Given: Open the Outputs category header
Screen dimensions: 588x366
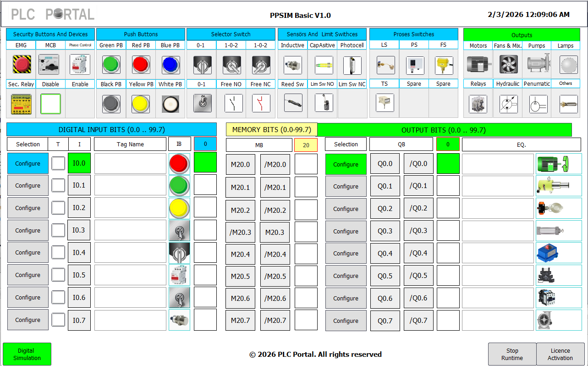Looking at the screenshot, I should click(522, 35).
